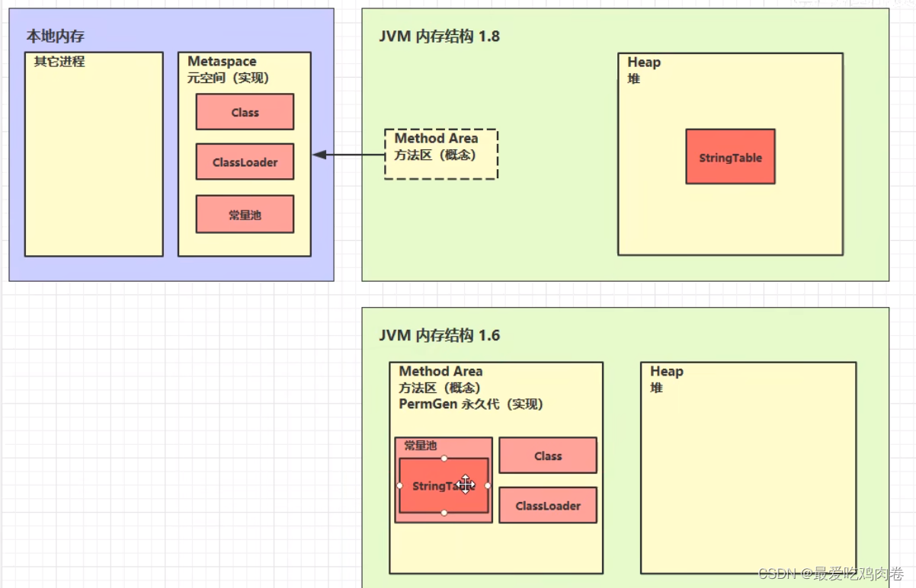Click the Metaspace heading text
916x588 pixels.
point(222,61)
